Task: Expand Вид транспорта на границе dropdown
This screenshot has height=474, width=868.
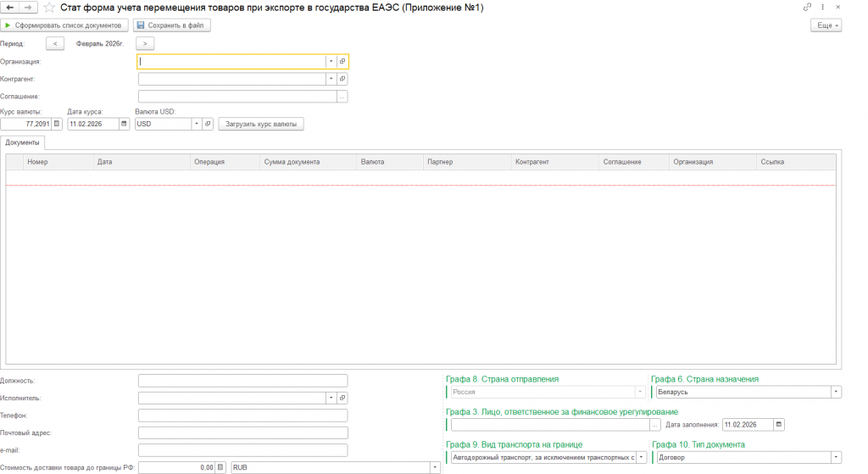Action: point(641,457)
